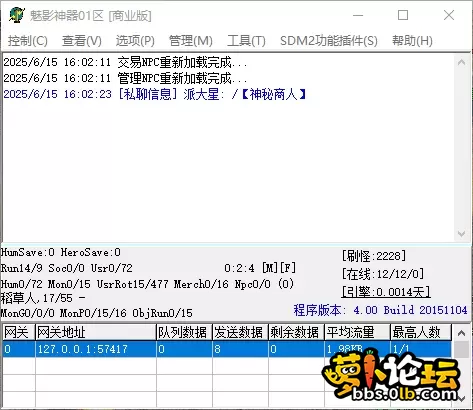473x410 pixels.
Task: Click the Hum0/72 Mon0/15 UsrRot15/477 status line
Action: [x=147, y=284]
